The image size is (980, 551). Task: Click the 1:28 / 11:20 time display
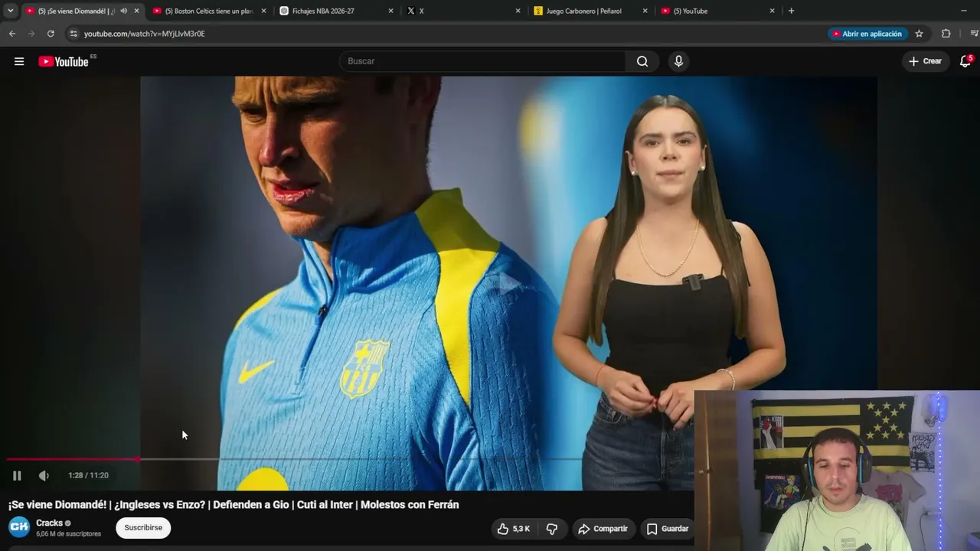(x=88, y=475)
